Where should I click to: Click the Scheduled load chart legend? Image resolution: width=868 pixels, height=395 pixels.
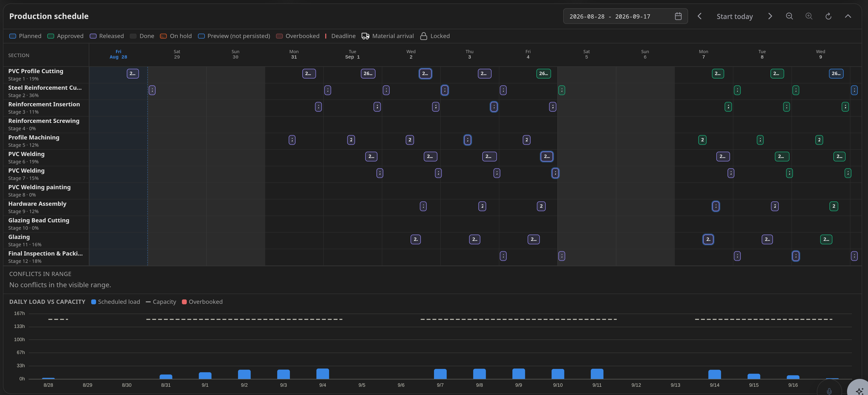pos(116,302)
